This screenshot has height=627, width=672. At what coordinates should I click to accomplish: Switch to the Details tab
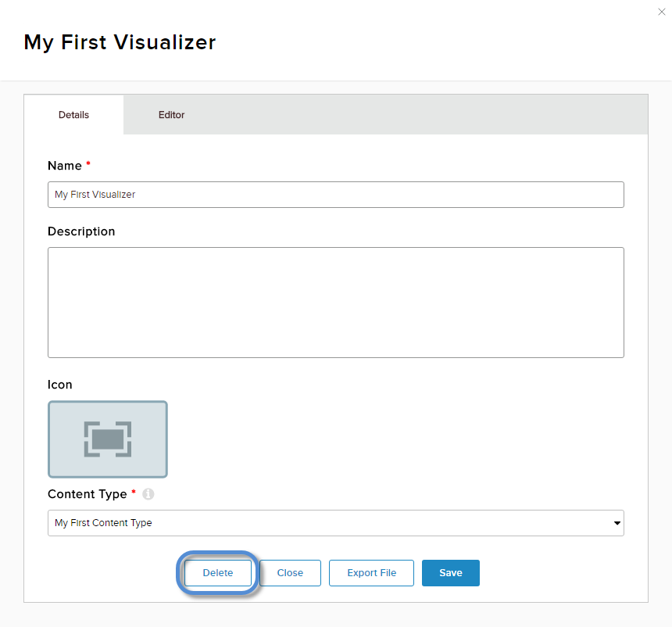[73, 115]
